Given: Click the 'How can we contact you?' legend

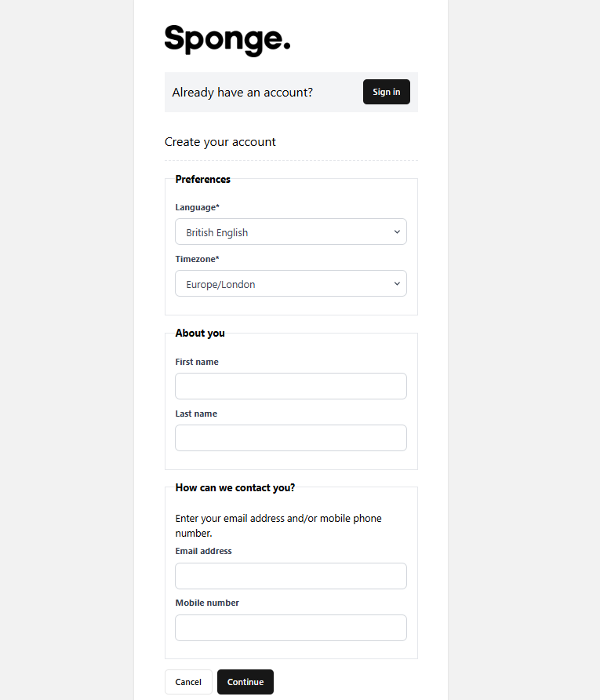Looking at the screenshot, I should point(235,487).
